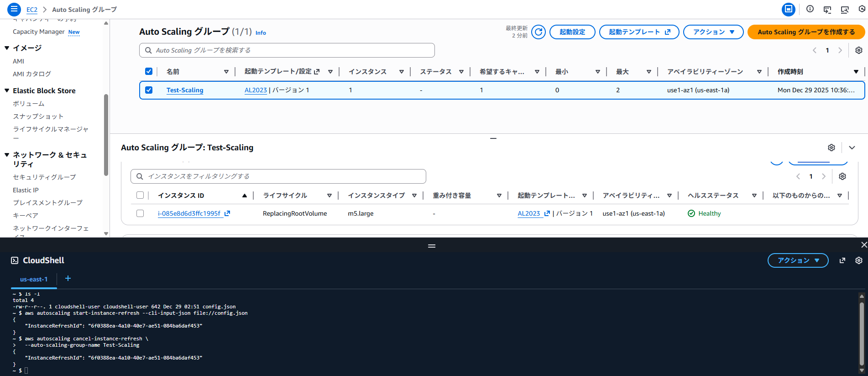Add a new CloudShell terminal tab
Screen dimensions: 868x376
point(68,278)
